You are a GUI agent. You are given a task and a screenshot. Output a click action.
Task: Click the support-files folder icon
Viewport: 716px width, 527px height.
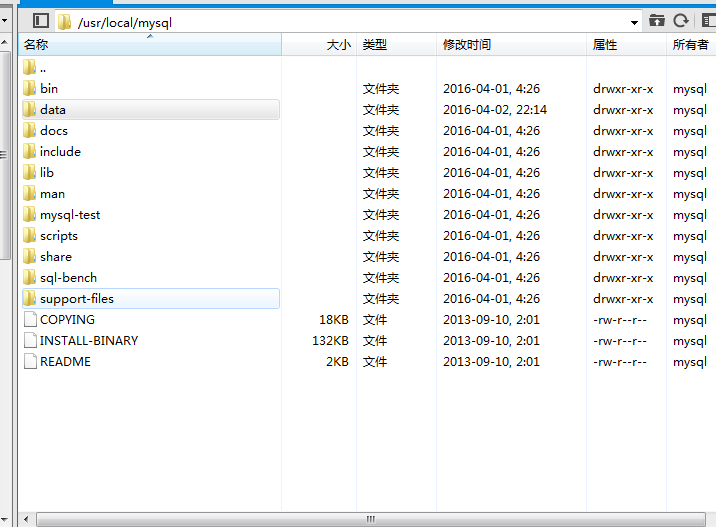click(x=29, y=298)
